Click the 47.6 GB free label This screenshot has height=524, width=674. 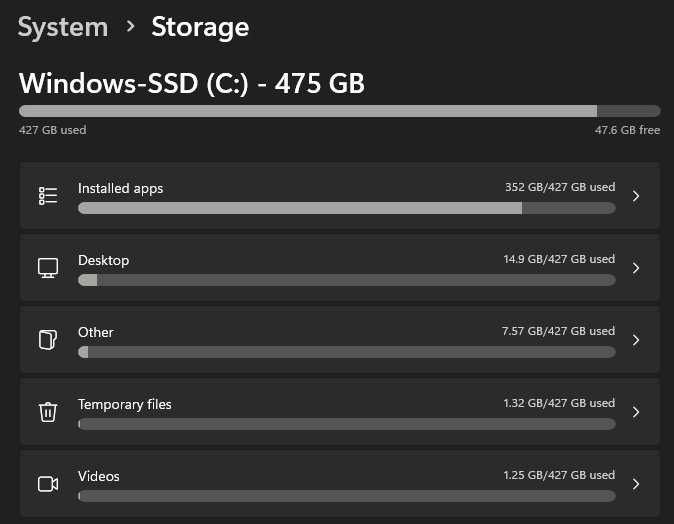[627, 130]
